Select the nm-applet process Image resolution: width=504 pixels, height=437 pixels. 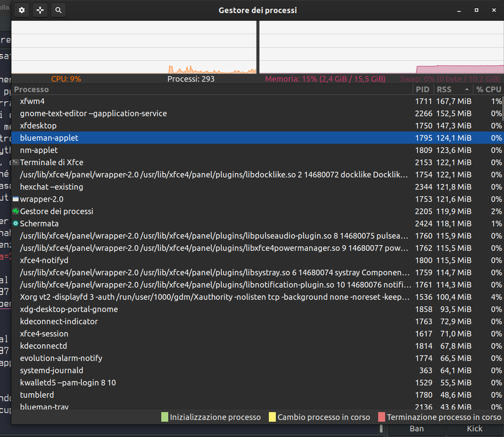pos(257,150)
